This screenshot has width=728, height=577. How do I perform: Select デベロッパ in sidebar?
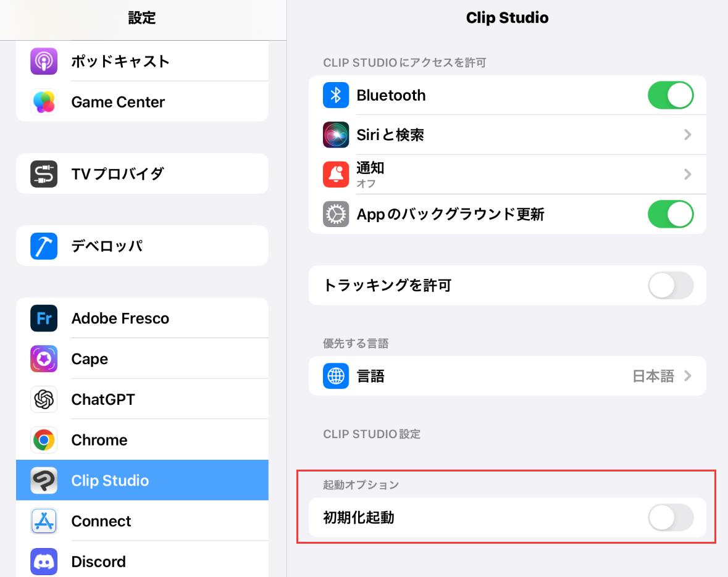coord(142,246)
